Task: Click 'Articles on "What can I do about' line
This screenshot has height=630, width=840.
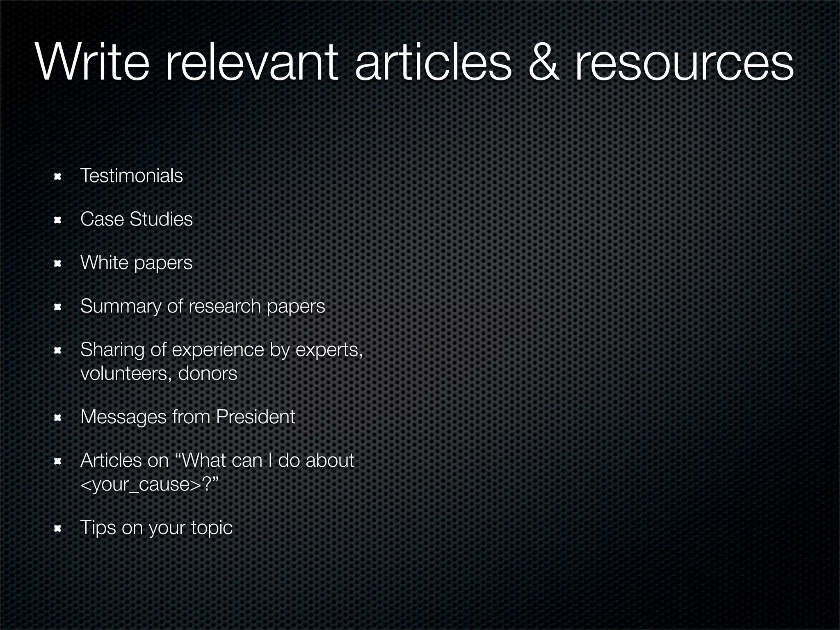Action: 217,460
